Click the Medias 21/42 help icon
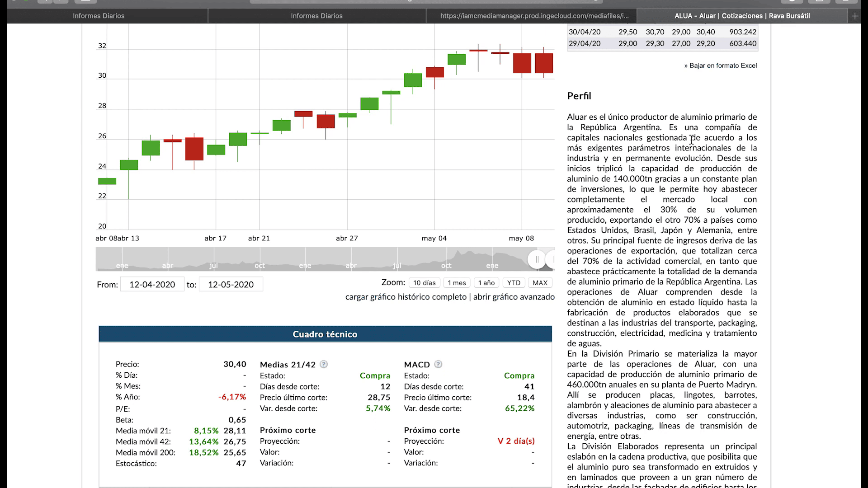This screenshot has height=488, width=868. click(x=324, y=364)
